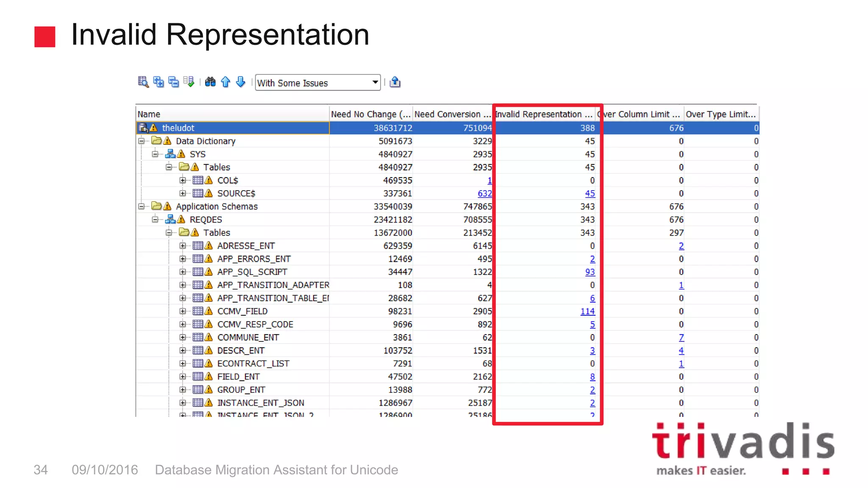Expand the CCMV_RESP_CODE table node
868x488 pixels.
click(x=183, y=324)
